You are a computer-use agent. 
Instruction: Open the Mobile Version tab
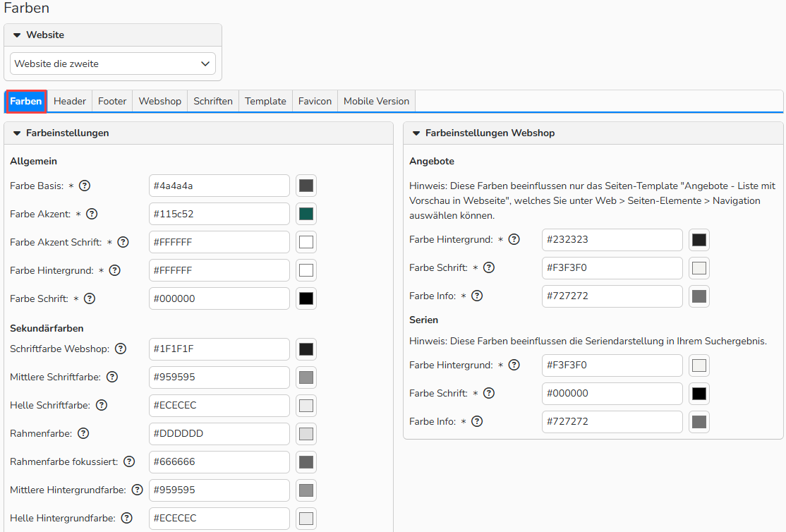pyautogui.click(x=377, y=102)
